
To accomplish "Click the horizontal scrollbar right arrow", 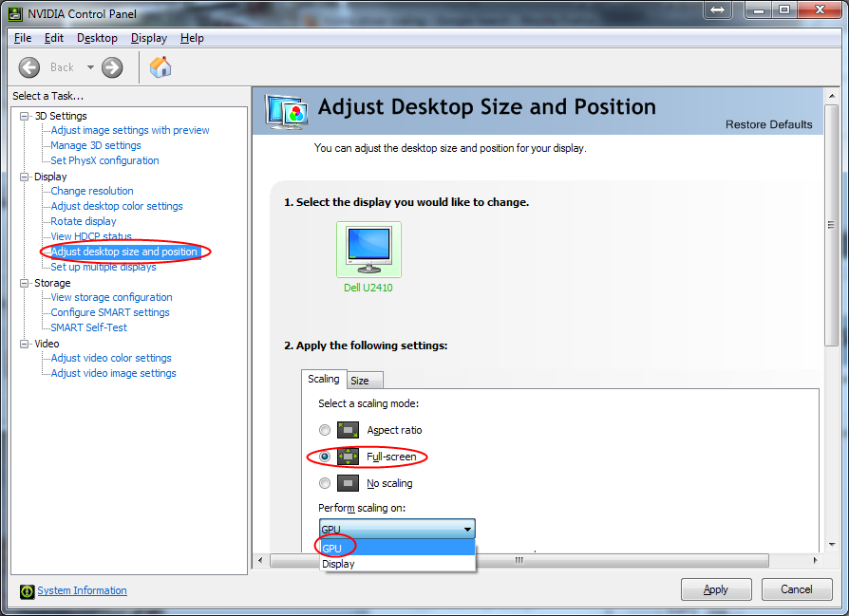I will point(816,560).
